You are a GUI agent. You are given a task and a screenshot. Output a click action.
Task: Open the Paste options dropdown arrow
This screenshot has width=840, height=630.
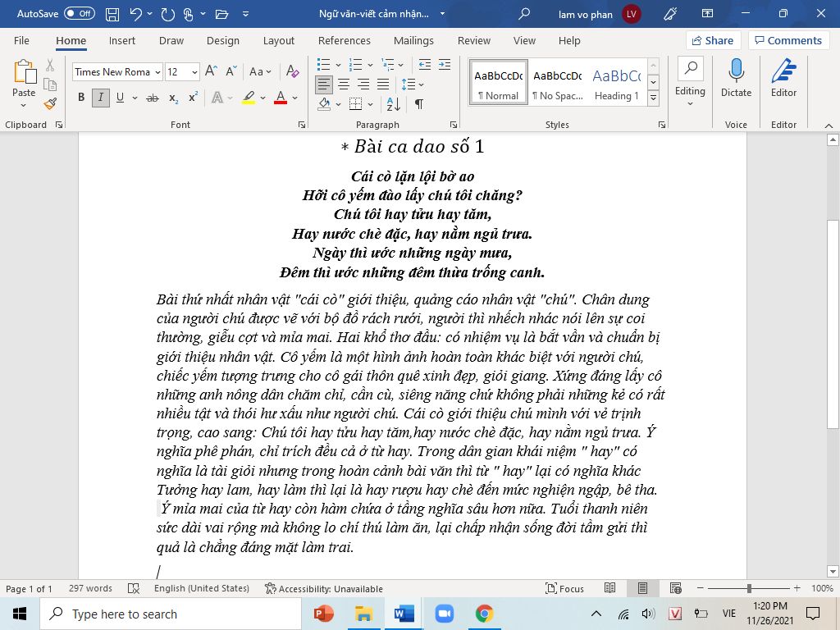(24, 106)
